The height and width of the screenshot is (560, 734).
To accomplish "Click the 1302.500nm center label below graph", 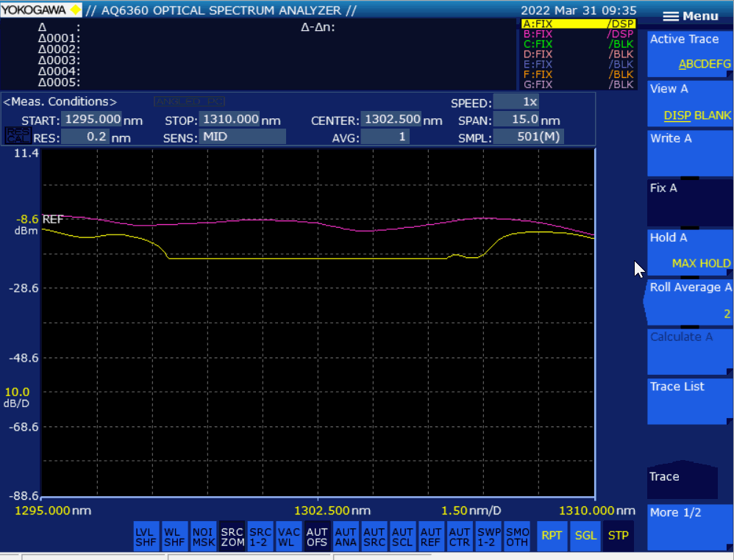I will point(332,511).
